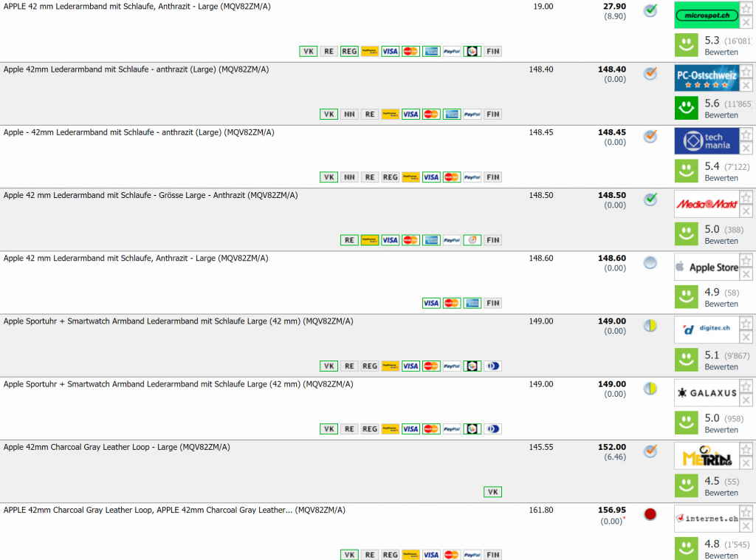The width and height of the screenshot is (756, 560).
Task: Click the American Express icon in the MediaMarkt row
Action: pos(431,240)
